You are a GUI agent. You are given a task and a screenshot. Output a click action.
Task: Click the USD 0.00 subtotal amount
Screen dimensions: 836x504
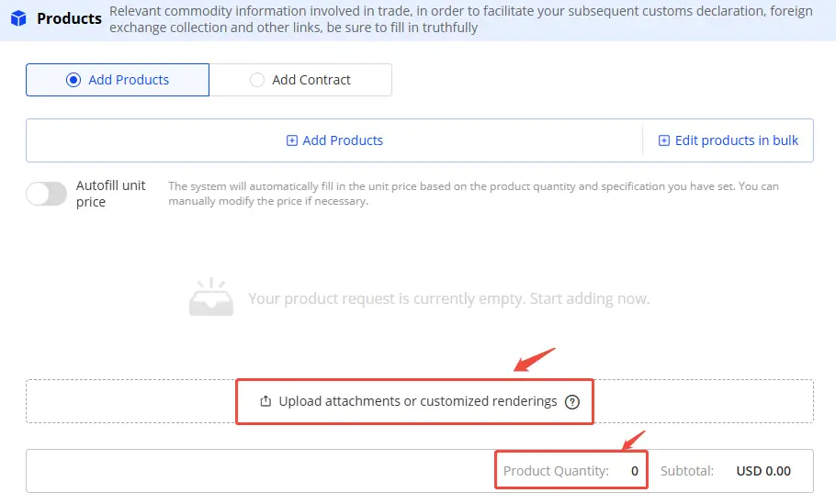click(763, 471)
